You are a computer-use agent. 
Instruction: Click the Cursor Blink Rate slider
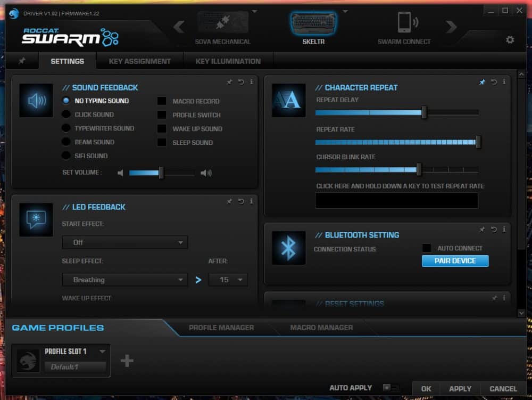pos(397,169)
